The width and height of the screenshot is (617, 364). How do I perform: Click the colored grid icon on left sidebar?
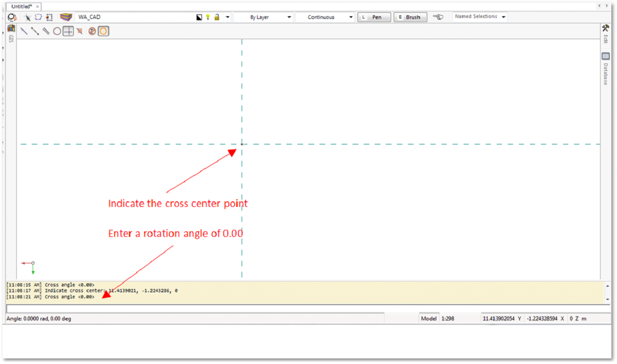point(11,28)
